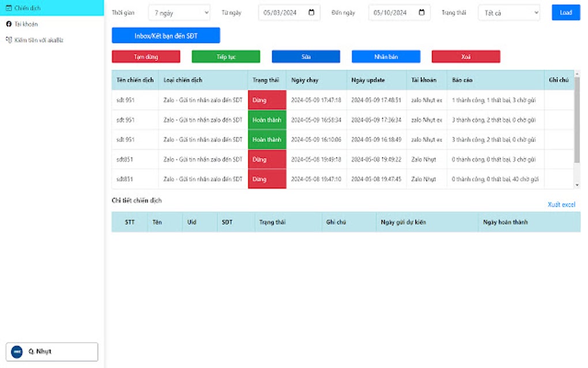This screenshot has height=368, width=588.
Task: Click the Ngày hoàn thành column header
Action: click(529, 222)
